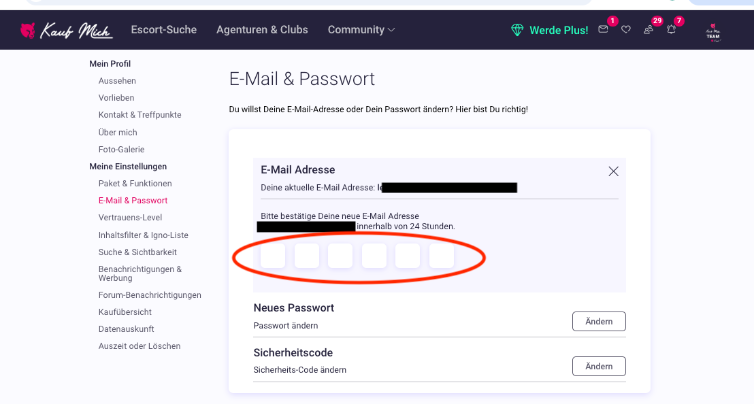Click Ändern for Neues Passwort
The height and width of the screenshot is (404, 754).
click(x=599, y=321)
